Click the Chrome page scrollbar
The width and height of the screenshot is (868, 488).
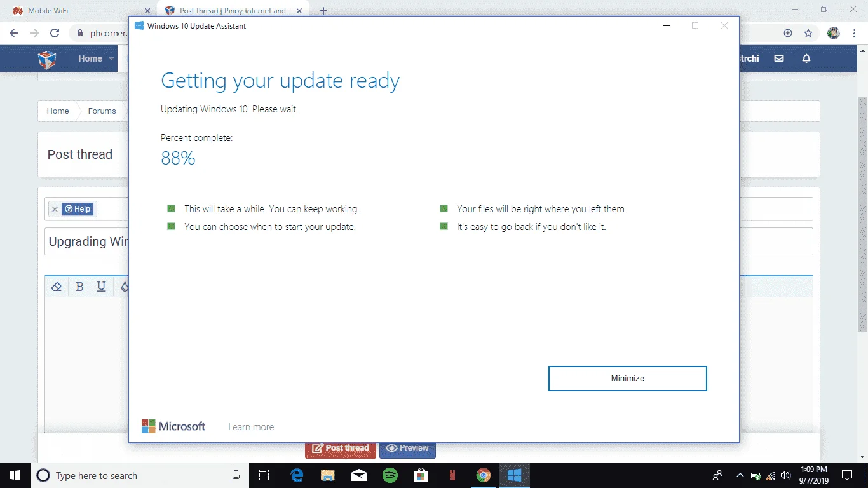click(862, 214)
